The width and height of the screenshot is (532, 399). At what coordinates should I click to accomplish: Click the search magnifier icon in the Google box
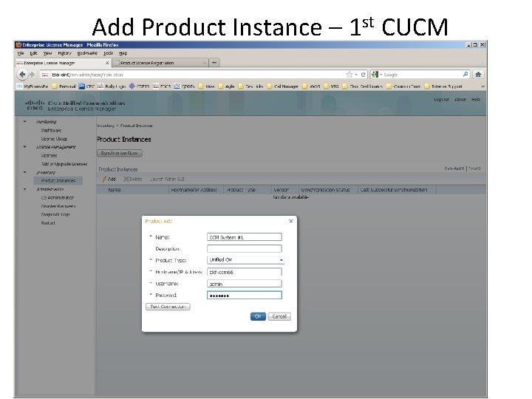point(465,75)
